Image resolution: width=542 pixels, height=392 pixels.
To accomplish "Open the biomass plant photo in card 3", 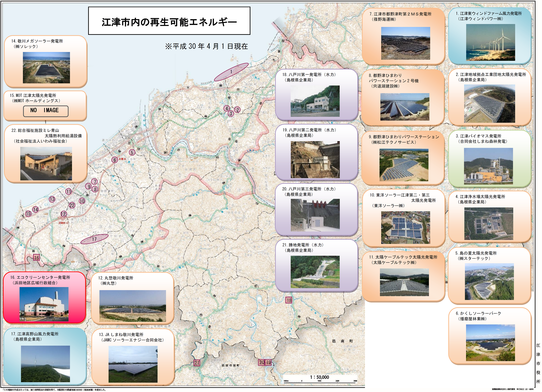I will coord(488,166).
